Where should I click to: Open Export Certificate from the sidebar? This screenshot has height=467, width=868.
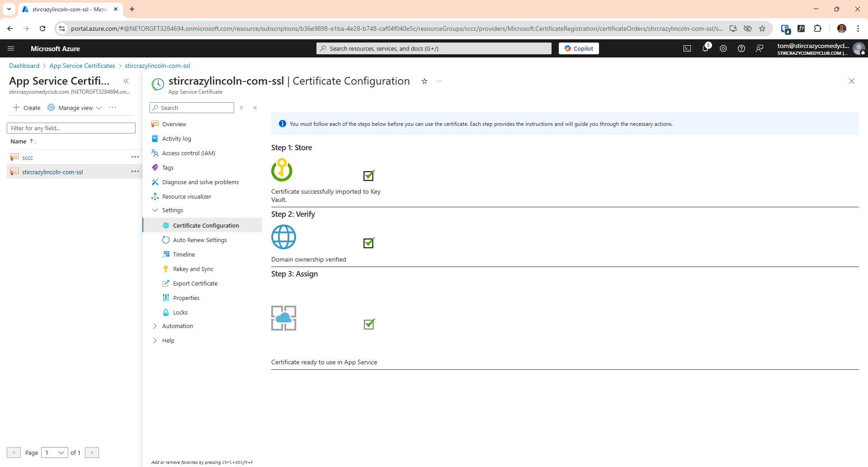click(195, 283)
